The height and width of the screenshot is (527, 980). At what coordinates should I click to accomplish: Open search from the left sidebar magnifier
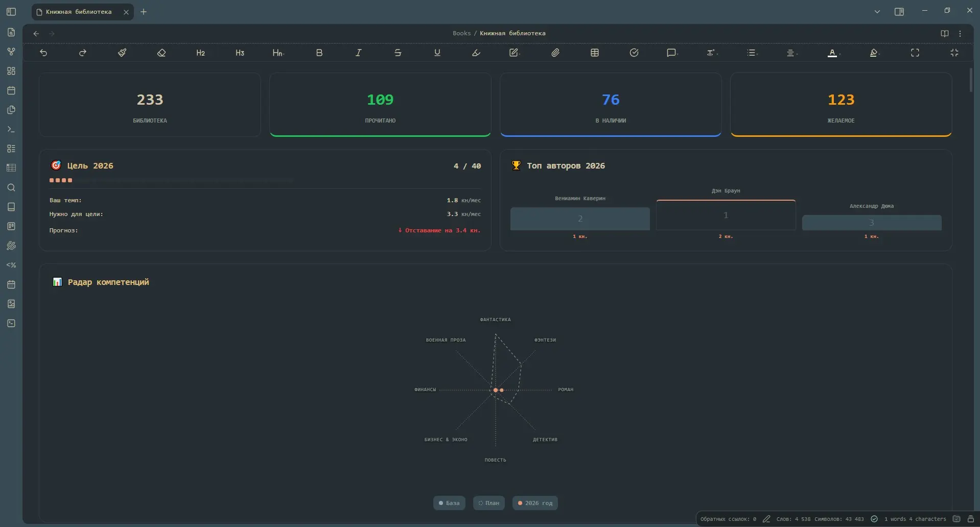click(11, 187)
